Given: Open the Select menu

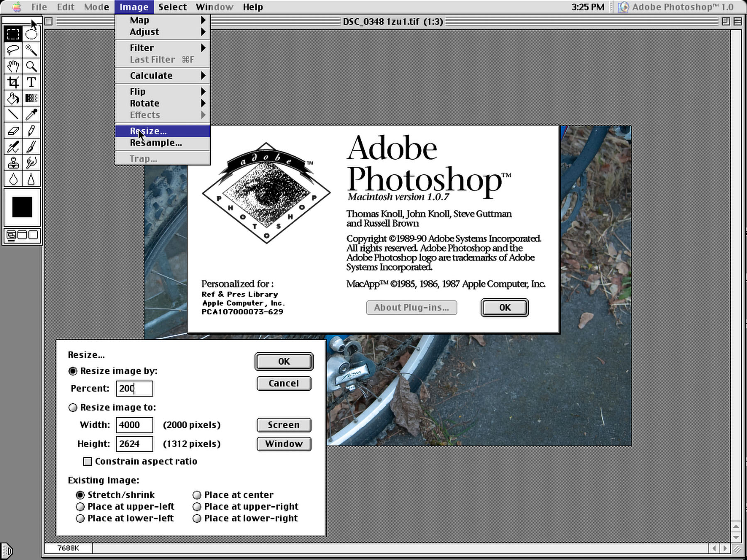Looking at the screenshot, I should point(172,7).
